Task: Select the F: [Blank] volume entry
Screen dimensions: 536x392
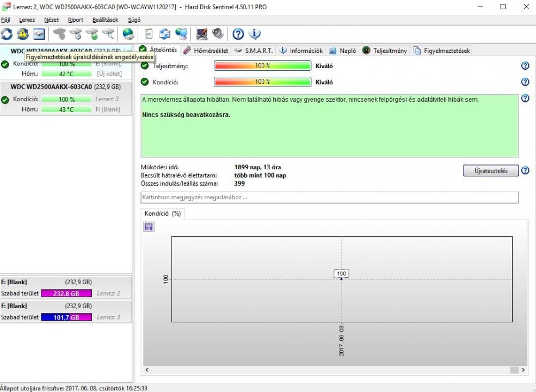Action: point(66,311)
